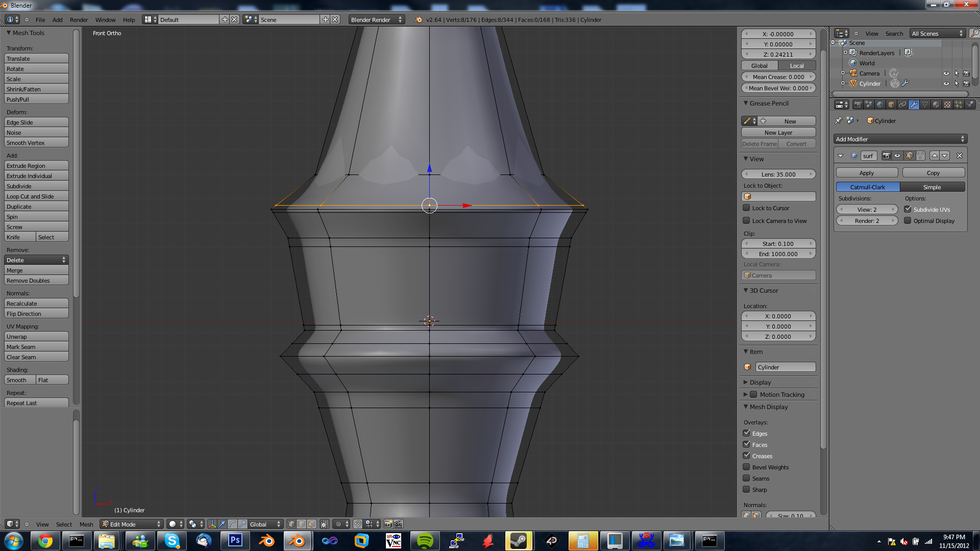Open the Edit Mode selector dropdown
980x551 pixels.
pyautogui.click(x=131, y=524)
